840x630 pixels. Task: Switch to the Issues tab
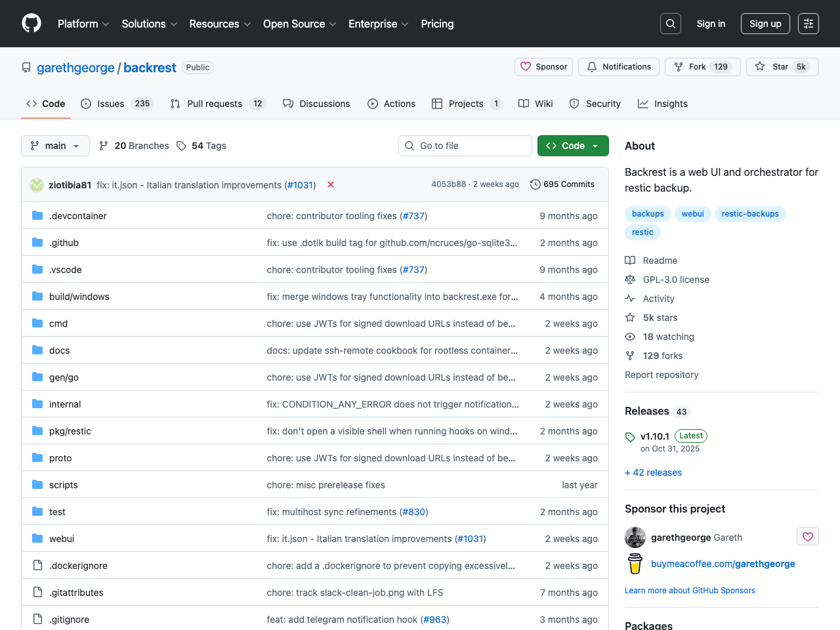point(110,104)
